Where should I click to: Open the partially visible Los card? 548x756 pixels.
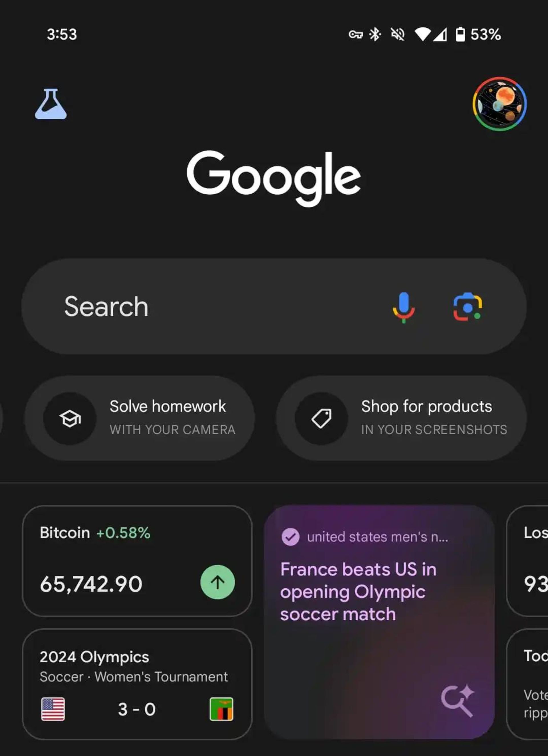click(527, 561)
